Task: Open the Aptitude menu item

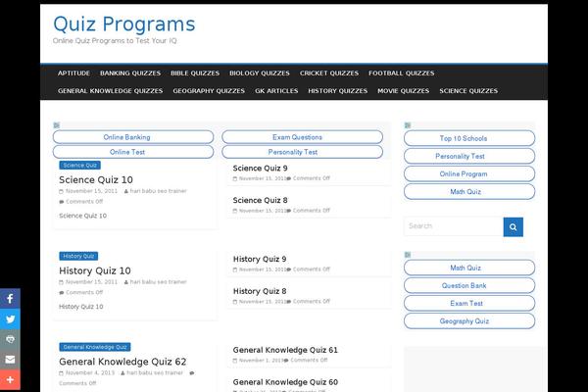Action: (x=73, y=73)
